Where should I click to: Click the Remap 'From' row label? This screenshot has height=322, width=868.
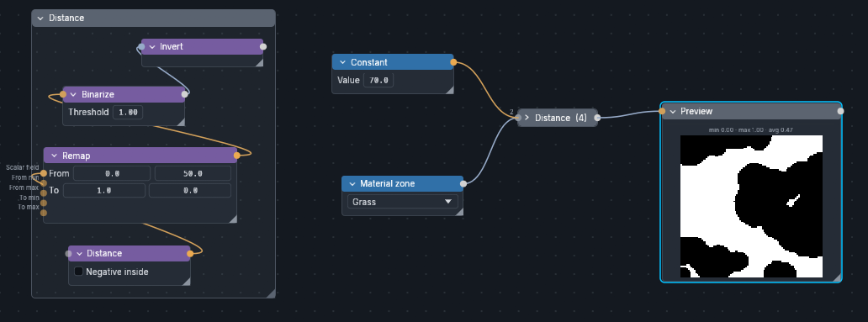(59, 173)
